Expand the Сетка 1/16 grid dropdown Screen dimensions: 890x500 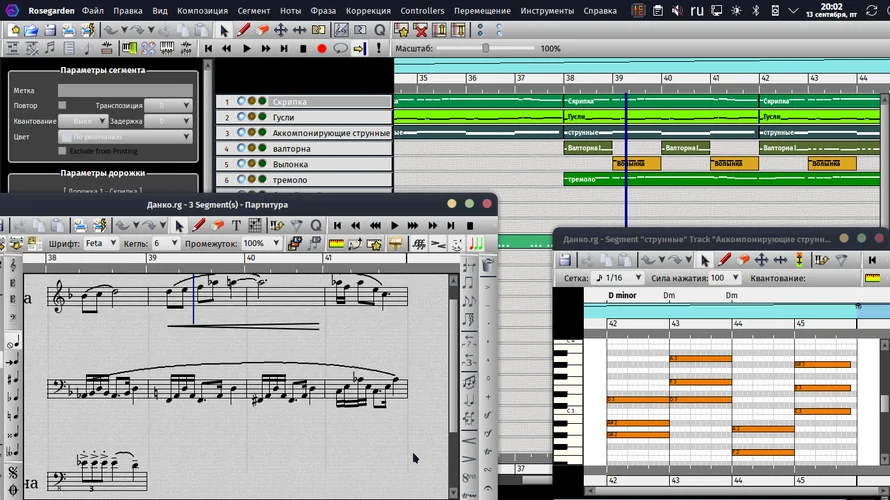click(617, 278)
